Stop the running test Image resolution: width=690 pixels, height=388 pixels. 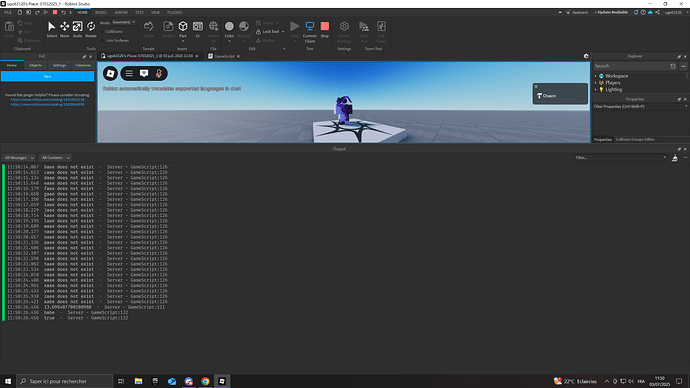(x=325, y=29)
